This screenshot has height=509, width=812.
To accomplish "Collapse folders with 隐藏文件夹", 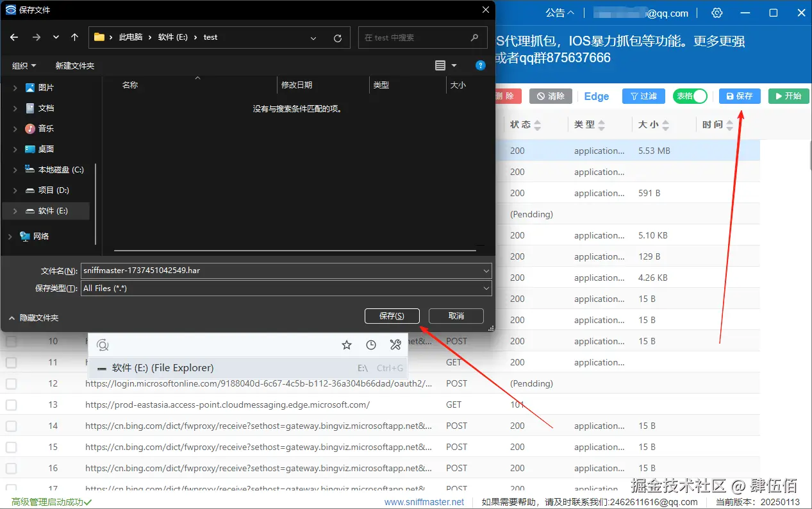I will click(x=33, y=317).
